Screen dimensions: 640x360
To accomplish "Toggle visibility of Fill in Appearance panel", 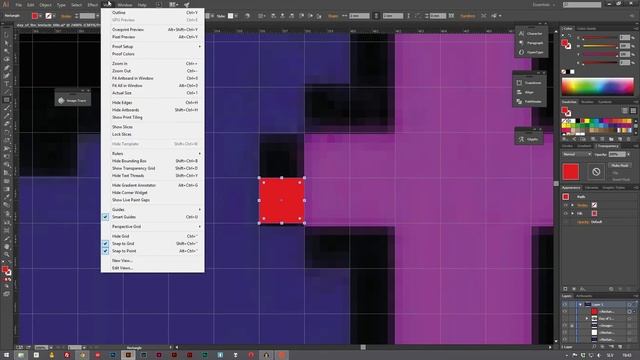I will tap(566, 213).
